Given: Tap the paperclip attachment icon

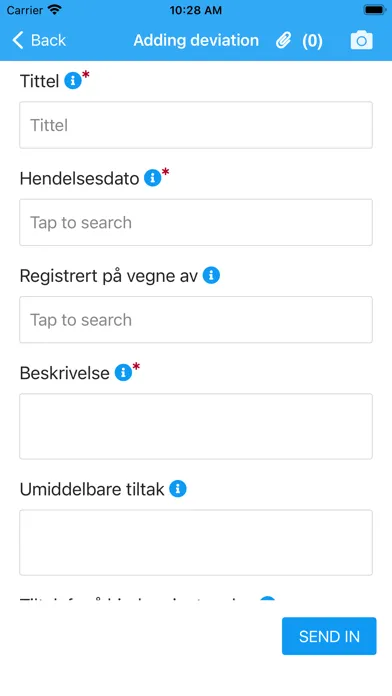Looking at the screenshot, I should pos(283,40).
